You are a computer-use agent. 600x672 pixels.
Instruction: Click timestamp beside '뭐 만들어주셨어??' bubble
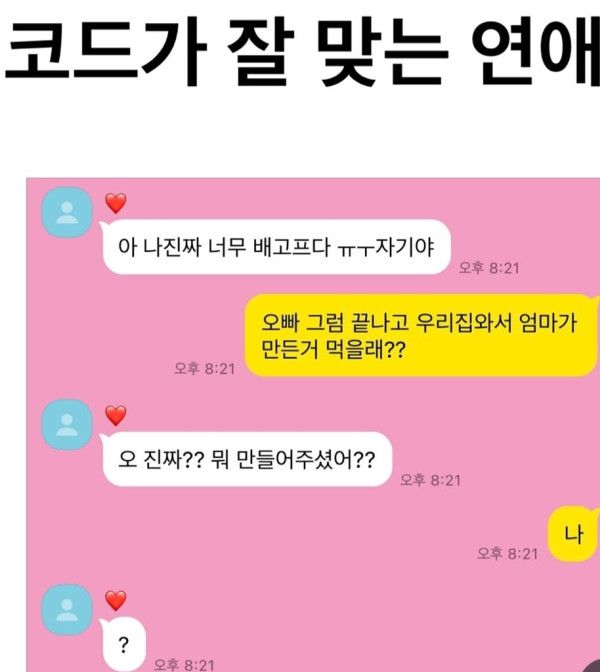tap(430, 480)
